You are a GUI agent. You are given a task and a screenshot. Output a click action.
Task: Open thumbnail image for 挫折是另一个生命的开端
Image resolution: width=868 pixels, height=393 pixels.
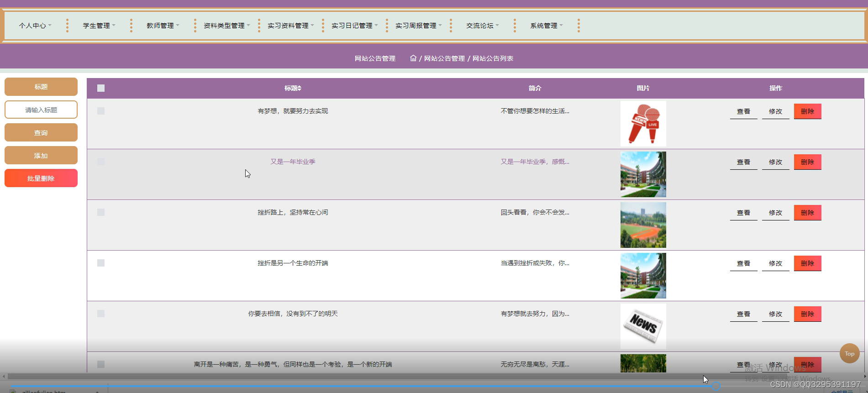click(643, 276)
